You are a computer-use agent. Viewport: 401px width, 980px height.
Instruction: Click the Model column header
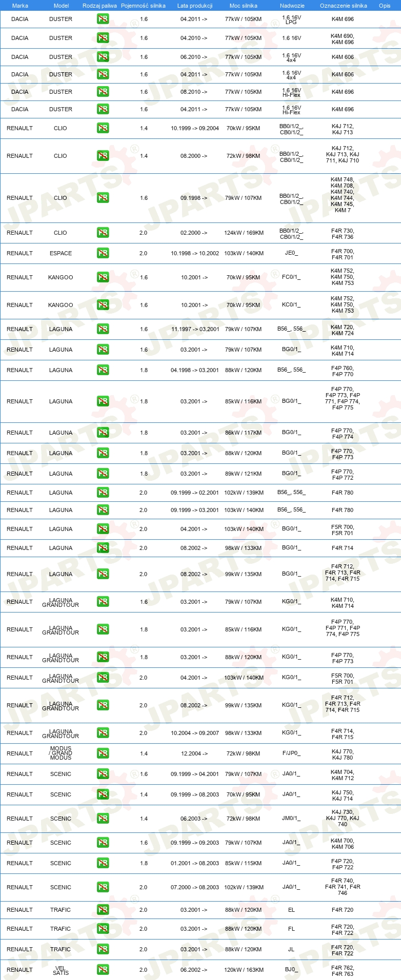(x=61, y=6)
